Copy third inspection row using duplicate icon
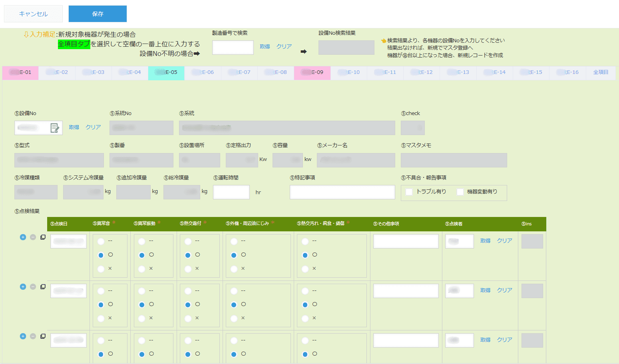619x364 pixels. coord(43,336)
